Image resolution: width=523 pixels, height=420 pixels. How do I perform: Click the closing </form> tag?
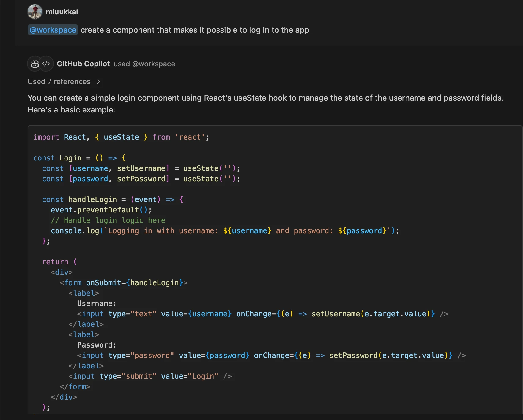(75, 387)
